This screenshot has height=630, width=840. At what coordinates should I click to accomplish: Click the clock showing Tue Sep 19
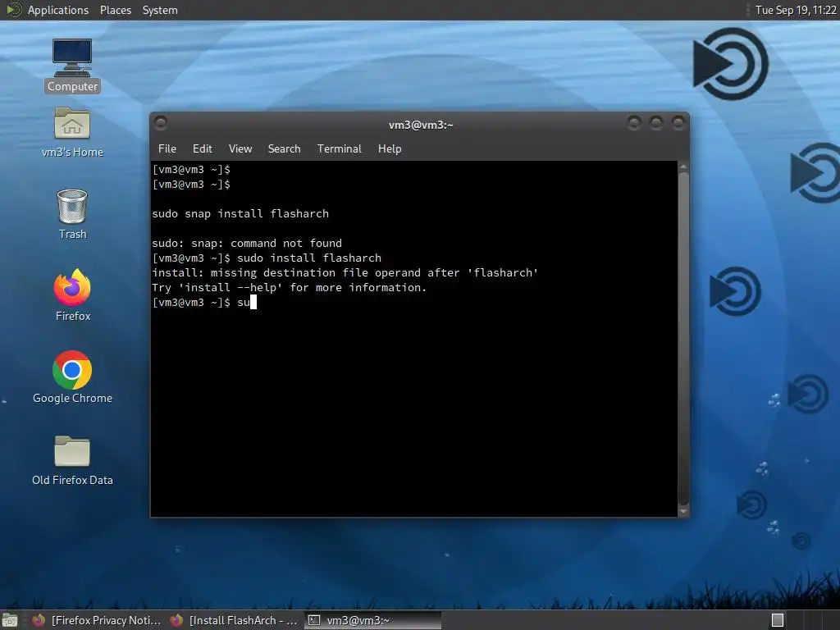click(795, 10)
